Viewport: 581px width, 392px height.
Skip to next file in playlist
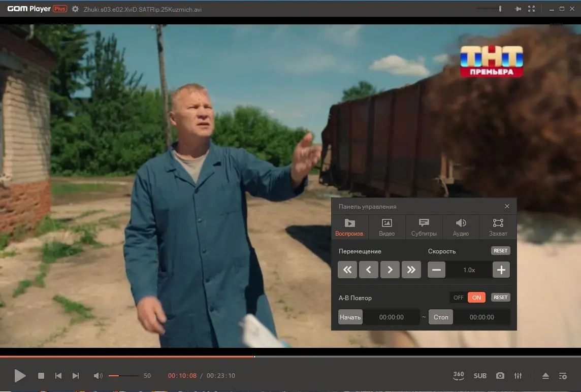(x=76, y=376)
